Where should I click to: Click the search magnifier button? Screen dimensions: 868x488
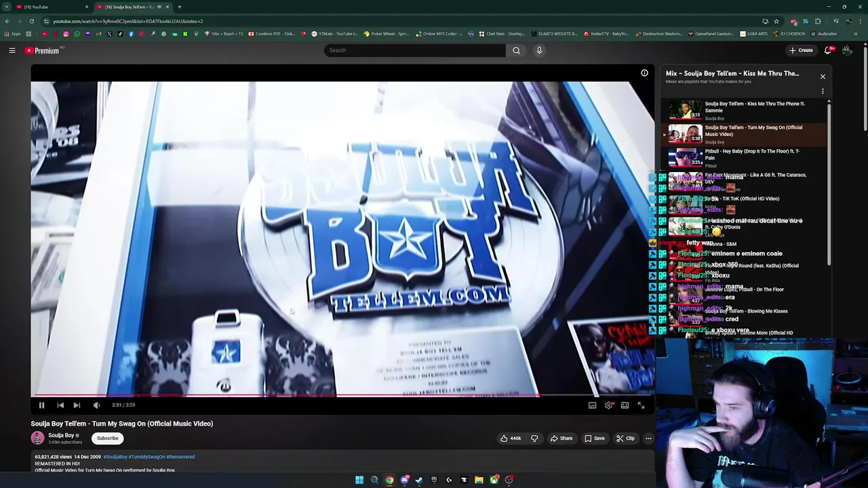pos(516,50)
